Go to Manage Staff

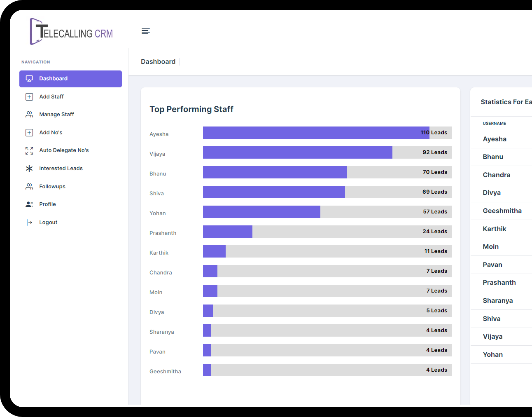point(70,115)
